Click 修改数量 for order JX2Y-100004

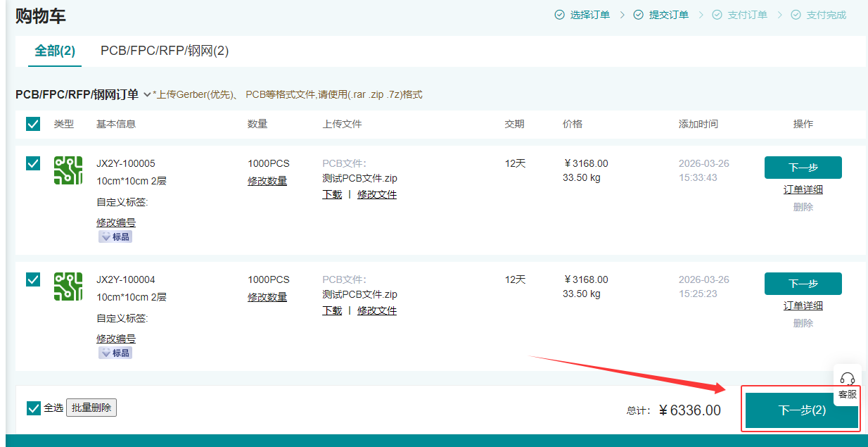point(267,297)
